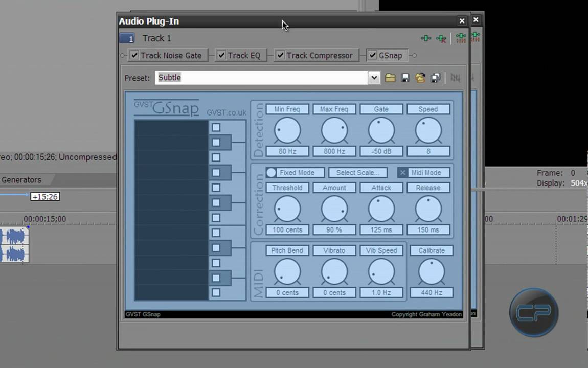Click the Amount knob
588x368 pixels.
[334, 209]
